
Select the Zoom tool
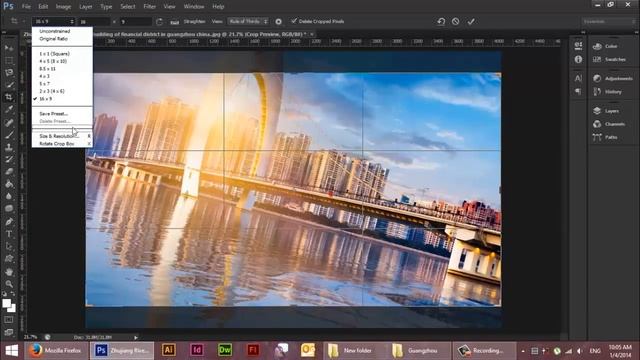[9, 284]
